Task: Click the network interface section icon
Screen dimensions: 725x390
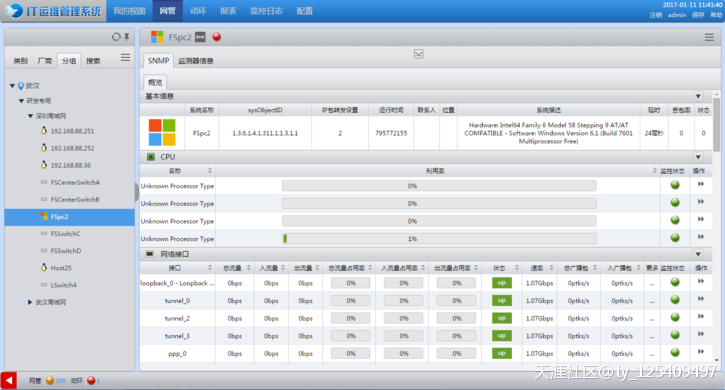Action: (150, 254)
